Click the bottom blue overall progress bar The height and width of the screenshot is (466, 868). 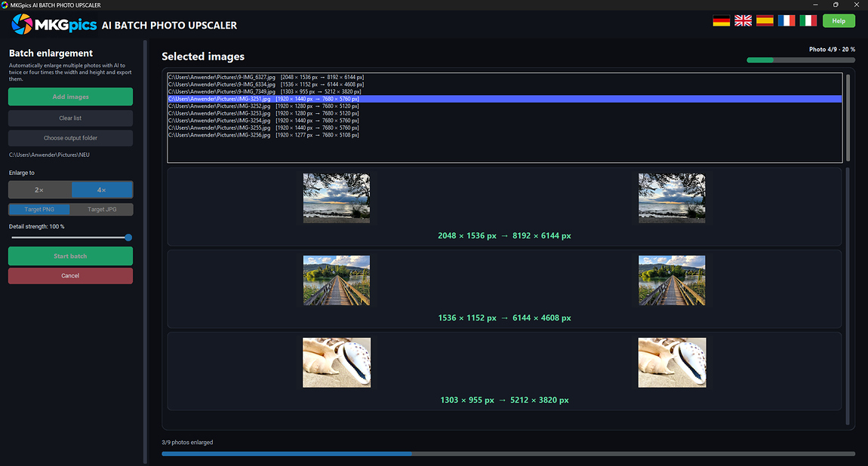tap(508, 454)
